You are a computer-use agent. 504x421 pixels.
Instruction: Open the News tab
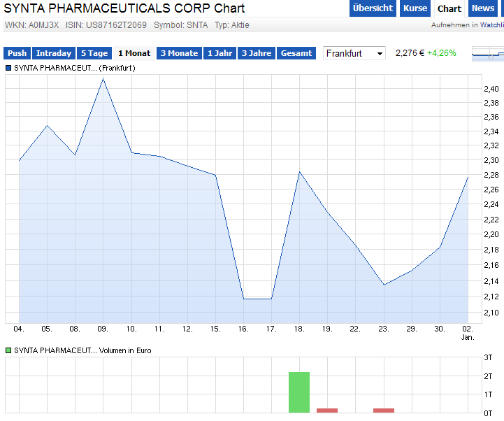click(483, 8)
